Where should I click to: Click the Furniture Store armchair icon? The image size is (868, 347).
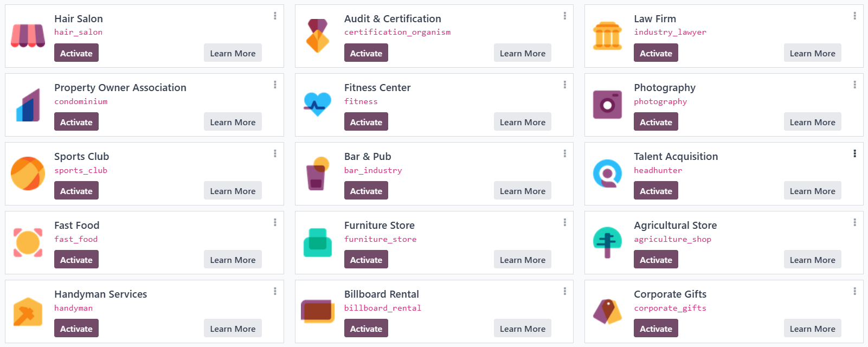317,242
